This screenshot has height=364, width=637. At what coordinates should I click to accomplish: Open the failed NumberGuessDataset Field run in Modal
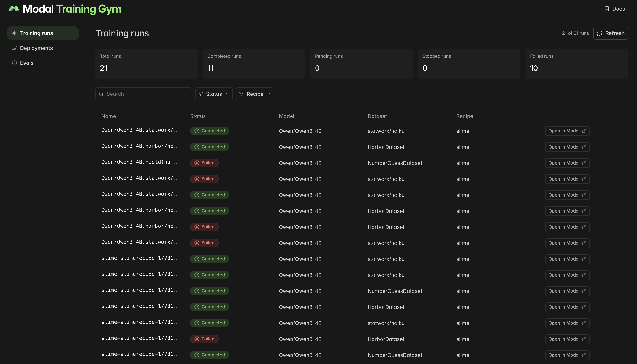point(567,163)
